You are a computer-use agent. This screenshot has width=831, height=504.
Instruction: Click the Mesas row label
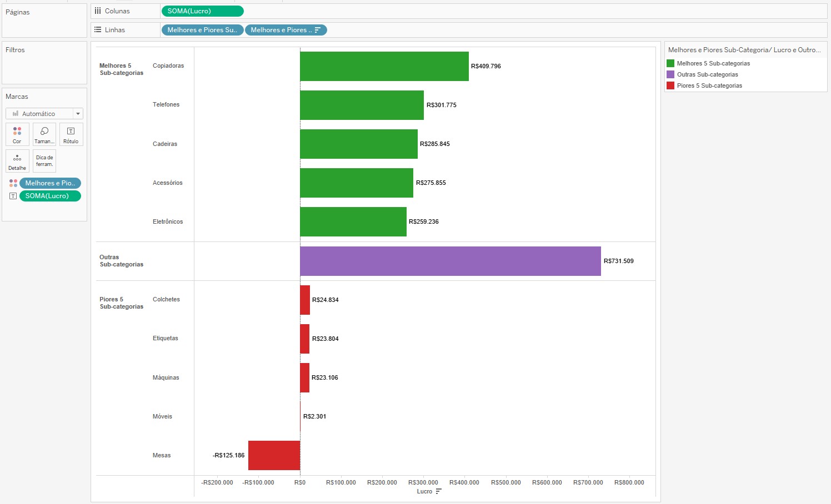click(x=162, y=456)
